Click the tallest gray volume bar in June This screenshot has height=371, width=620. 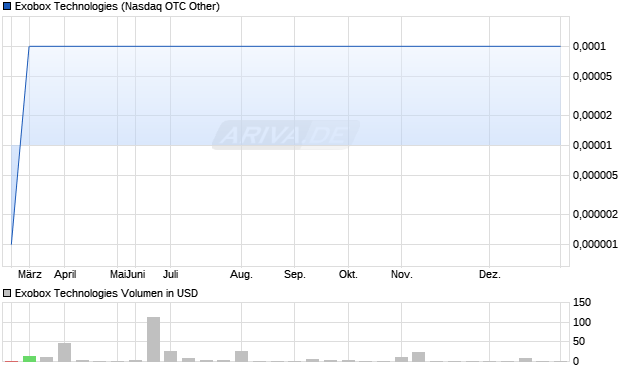[153, 339]
